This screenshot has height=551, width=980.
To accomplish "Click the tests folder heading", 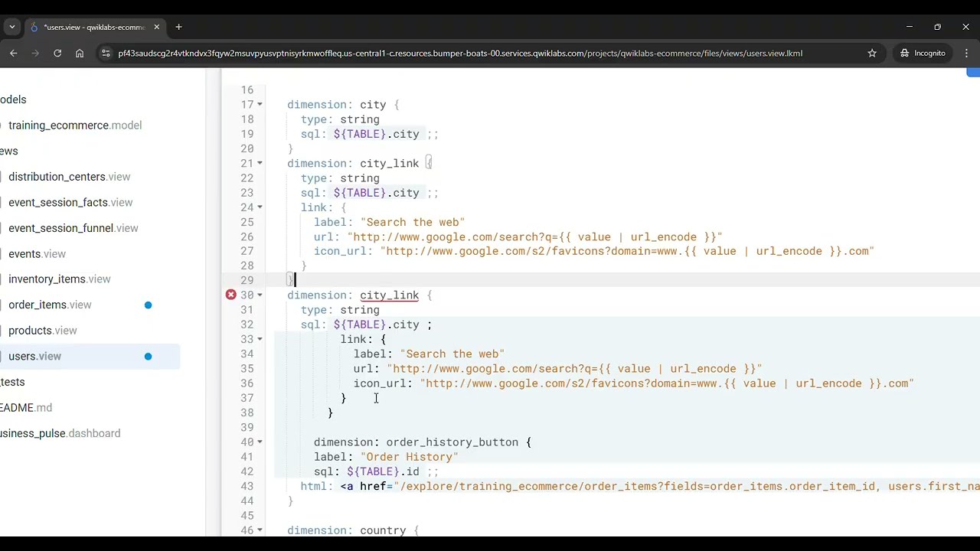I will (x=12, y=382).
